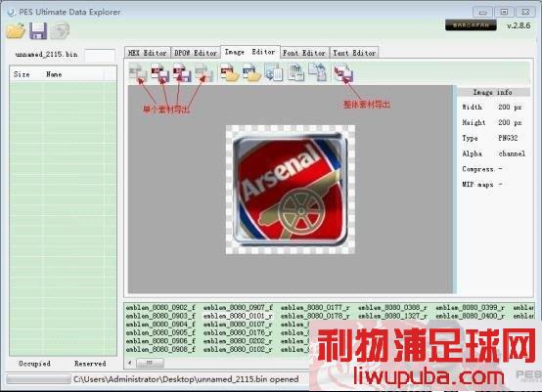This screenshot has width=542, height=392.
Task: Select emblem_8080_0902_f in the list
Action: pyautogui.click(x=160, y=307)
